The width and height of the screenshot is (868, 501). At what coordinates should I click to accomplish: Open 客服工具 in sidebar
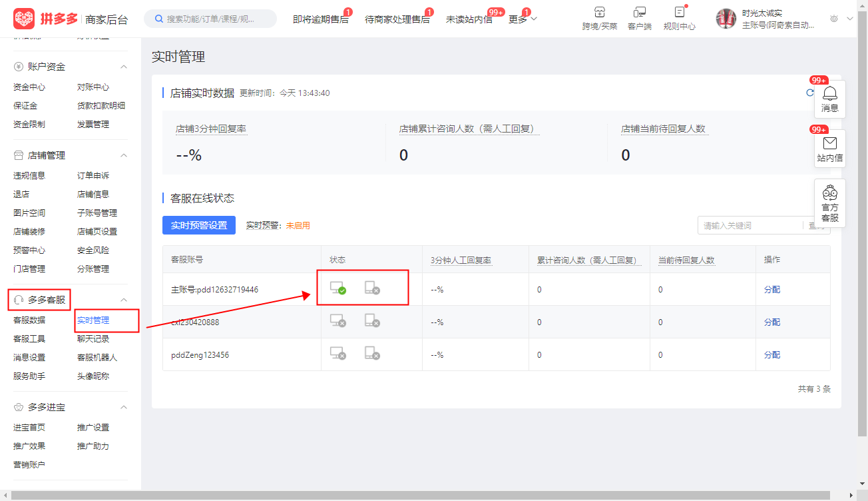click(29, 339)
